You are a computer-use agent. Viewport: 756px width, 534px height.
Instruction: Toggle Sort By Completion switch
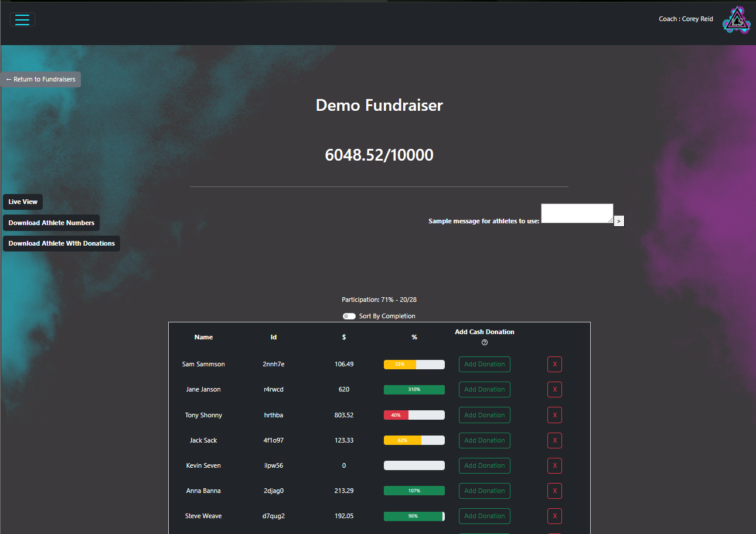pos(349,316)
